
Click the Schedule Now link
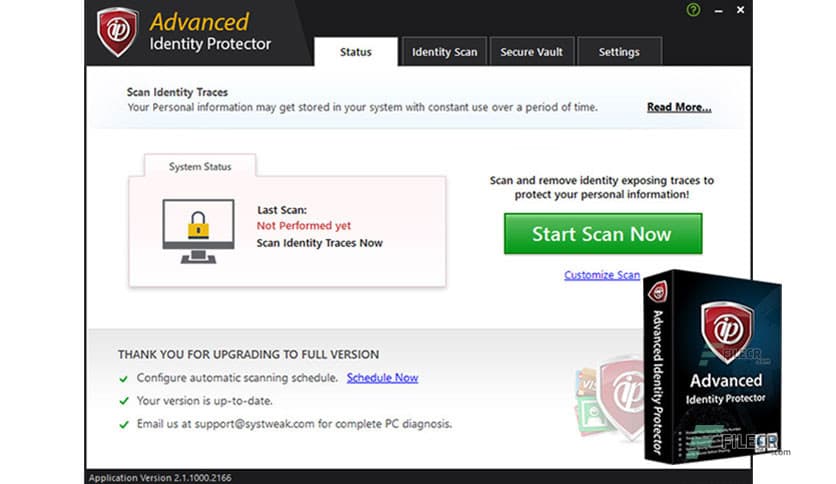coord(382,377)
